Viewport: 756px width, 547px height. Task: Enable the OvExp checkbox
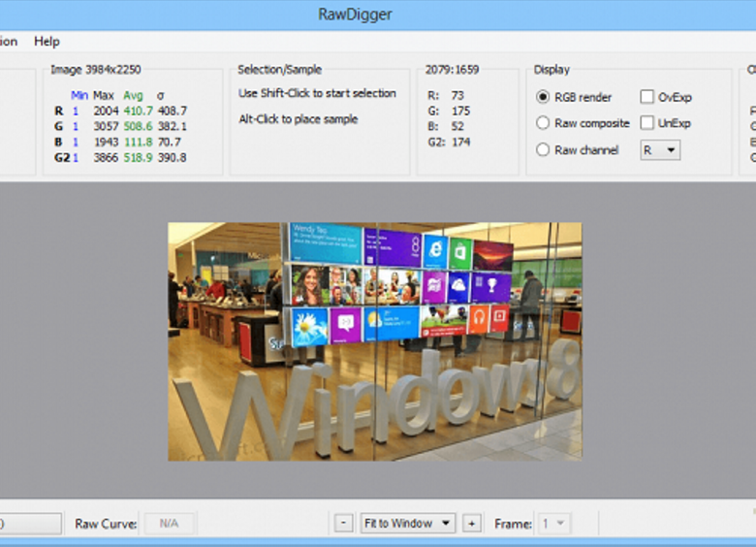(x=647, y=97)
